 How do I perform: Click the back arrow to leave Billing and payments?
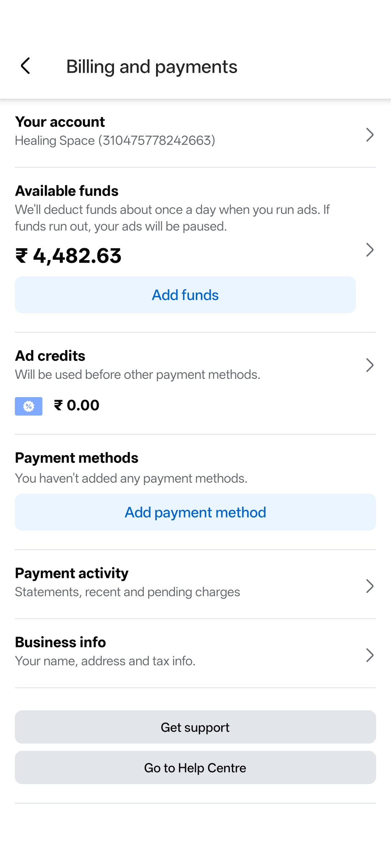25,66
